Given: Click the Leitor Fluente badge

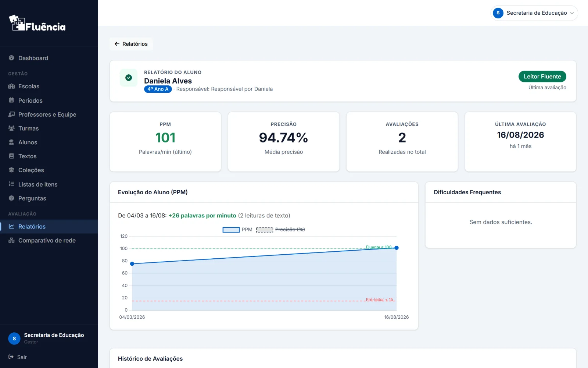Looking at the screenshot, I should (x=542, y=77).
